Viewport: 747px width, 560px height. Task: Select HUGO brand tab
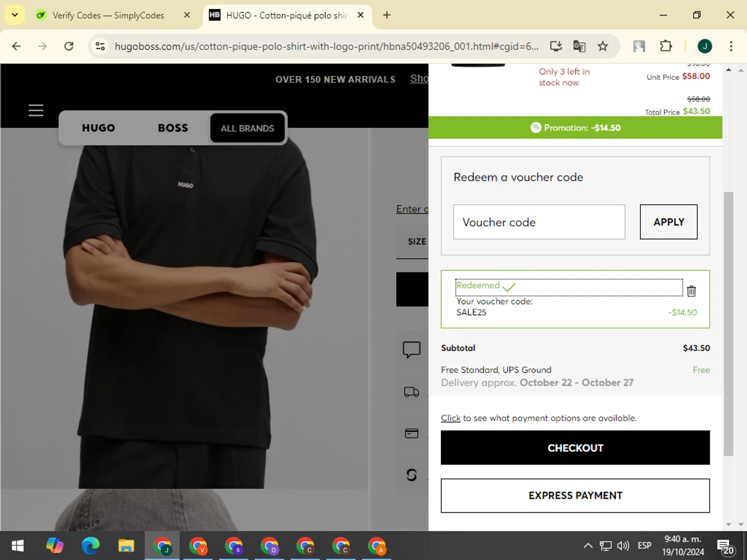(x=99, y=128)
